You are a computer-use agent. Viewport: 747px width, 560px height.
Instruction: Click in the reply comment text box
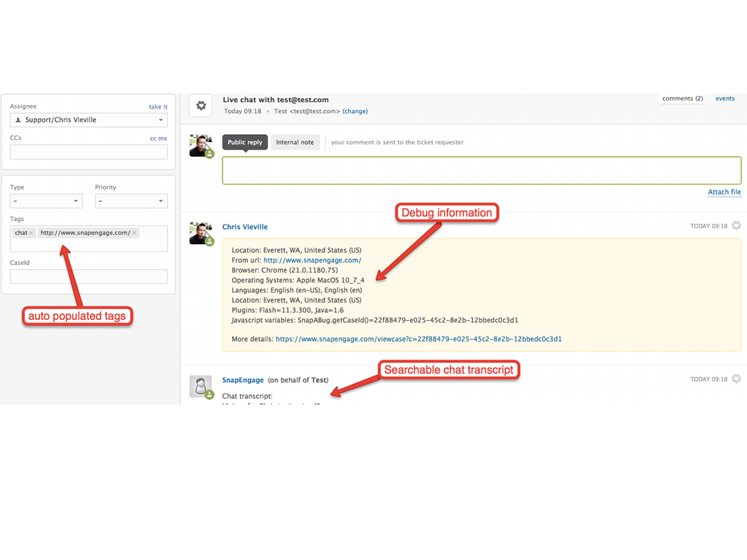click(x=481, y=170)
